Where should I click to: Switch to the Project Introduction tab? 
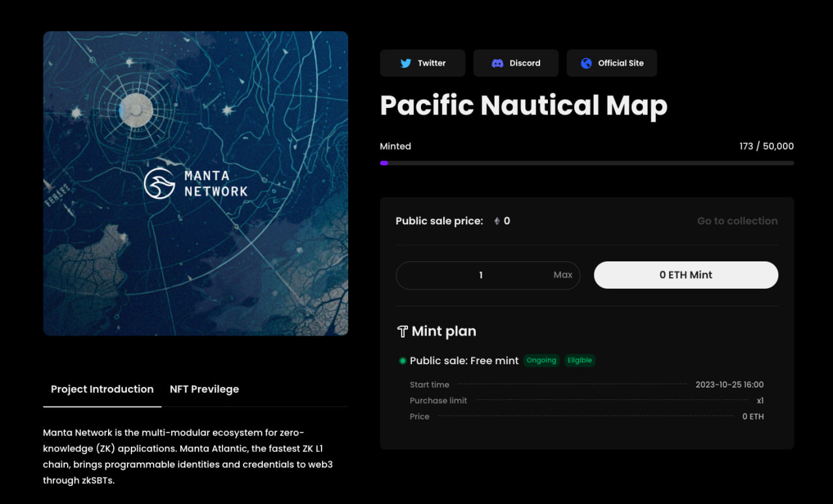click(x=102, y=389)
